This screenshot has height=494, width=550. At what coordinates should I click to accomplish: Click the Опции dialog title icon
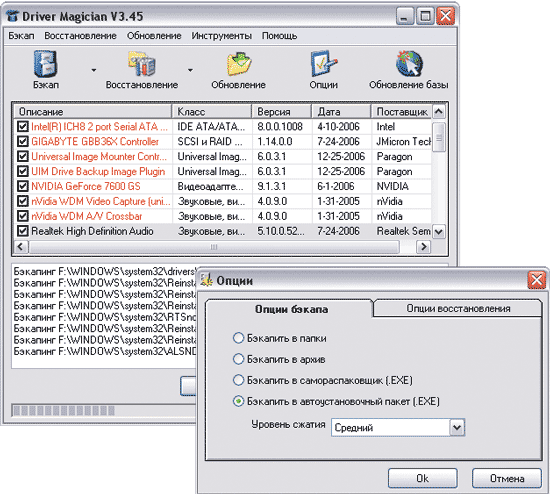coord(207,280)
